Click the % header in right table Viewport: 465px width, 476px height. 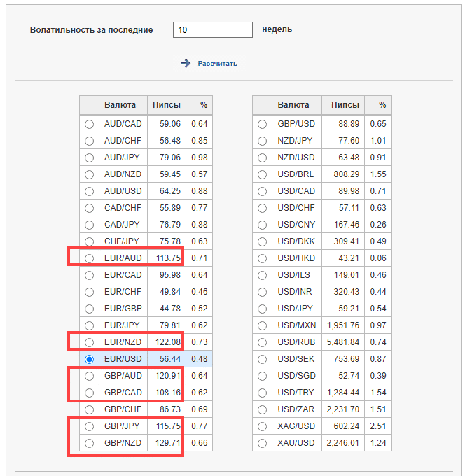382,105
